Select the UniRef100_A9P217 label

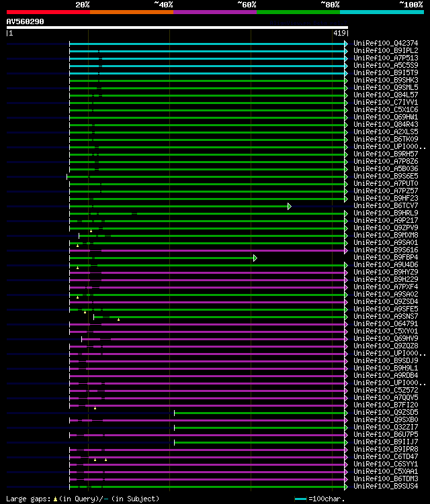coord(386,221)
